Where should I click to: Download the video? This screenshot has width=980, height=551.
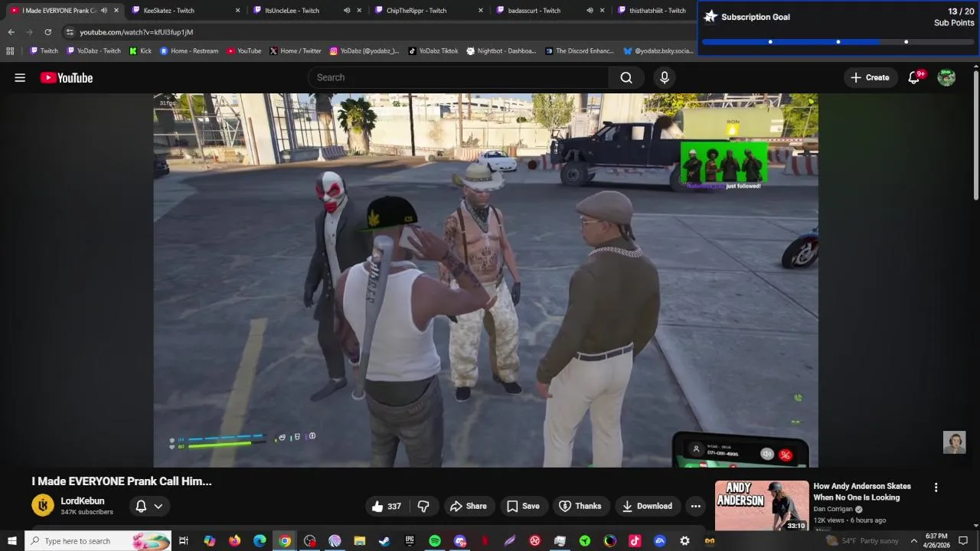coord(647,506)
